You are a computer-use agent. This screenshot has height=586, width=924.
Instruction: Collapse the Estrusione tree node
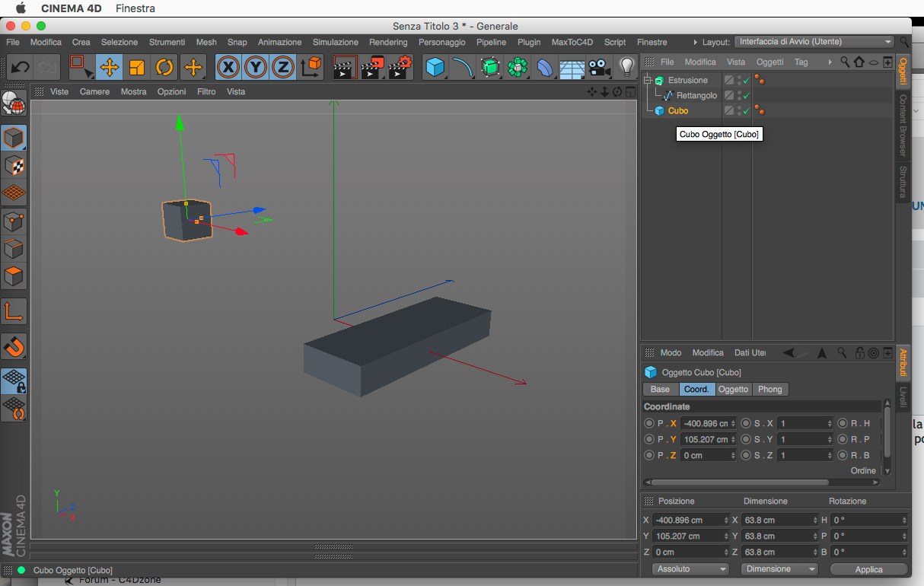coord(648,80)
